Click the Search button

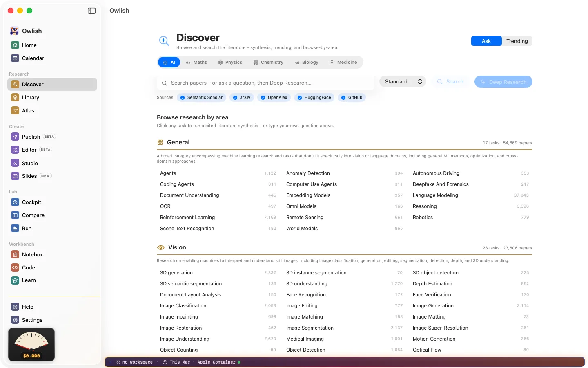[x=450, y=82]
